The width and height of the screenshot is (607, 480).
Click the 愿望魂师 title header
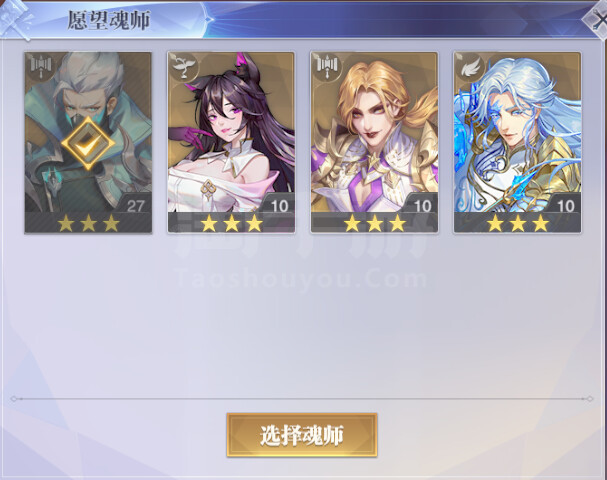(109, 20)
